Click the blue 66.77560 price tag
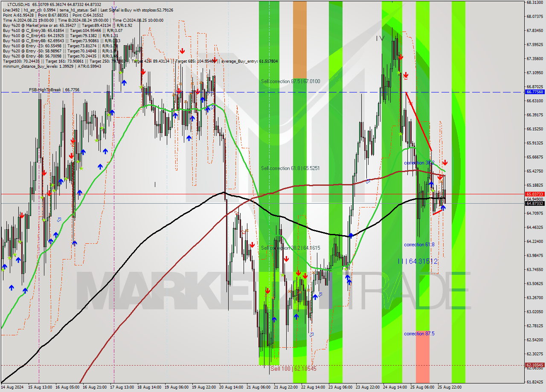This screenshot has height=392, width=546. (535, 92)
